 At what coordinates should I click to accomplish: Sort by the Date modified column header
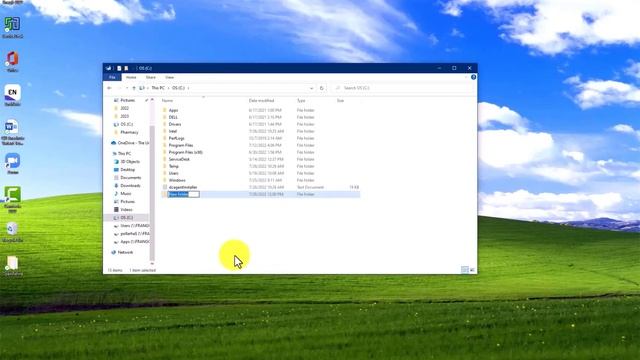[261, 100]
